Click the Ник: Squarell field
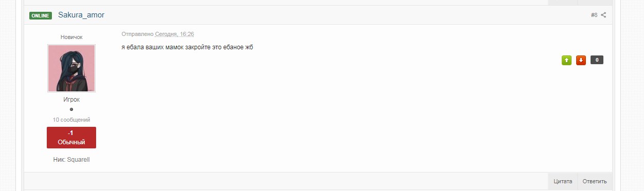Image resolution: width=644 pixels, height=191 pixels. pyautogui.click(x=71, y=160)
